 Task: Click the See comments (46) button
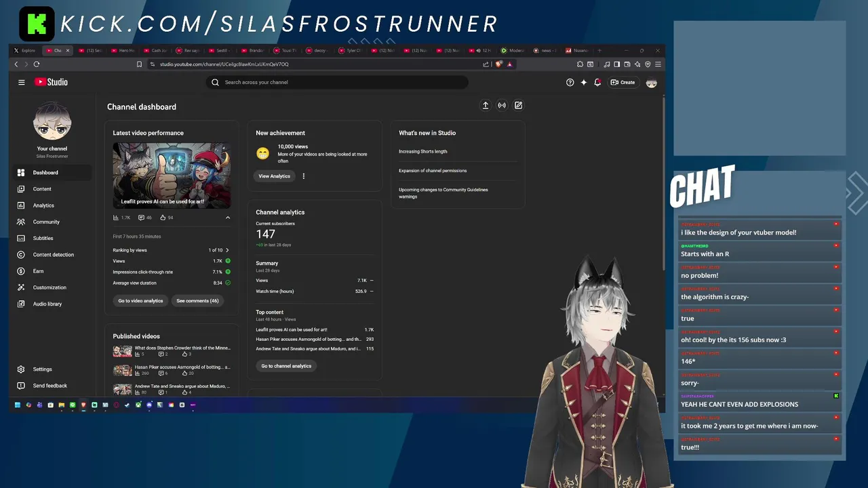pos(197,301)
